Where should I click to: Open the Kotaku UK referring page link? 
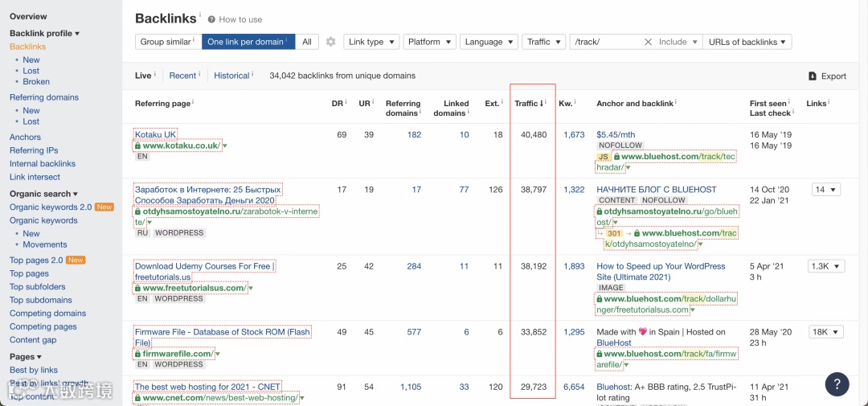coord(155,134)
